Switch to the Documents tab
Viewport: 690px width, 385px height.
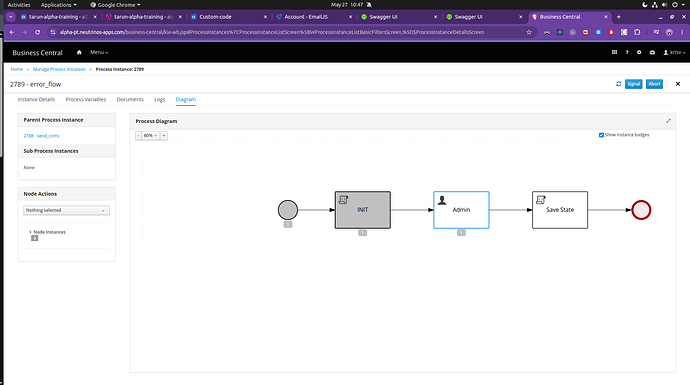130,99
